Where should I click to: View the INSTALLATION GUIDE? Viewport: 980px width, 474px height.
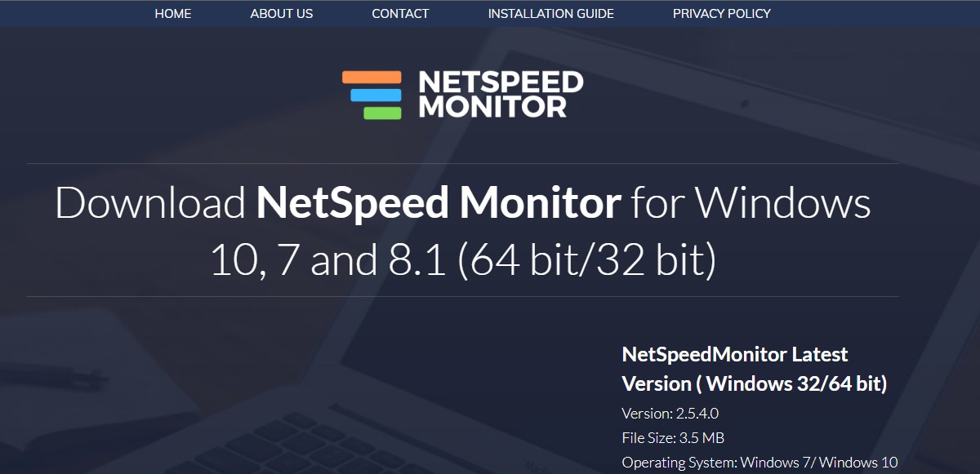tap(550, 13)
